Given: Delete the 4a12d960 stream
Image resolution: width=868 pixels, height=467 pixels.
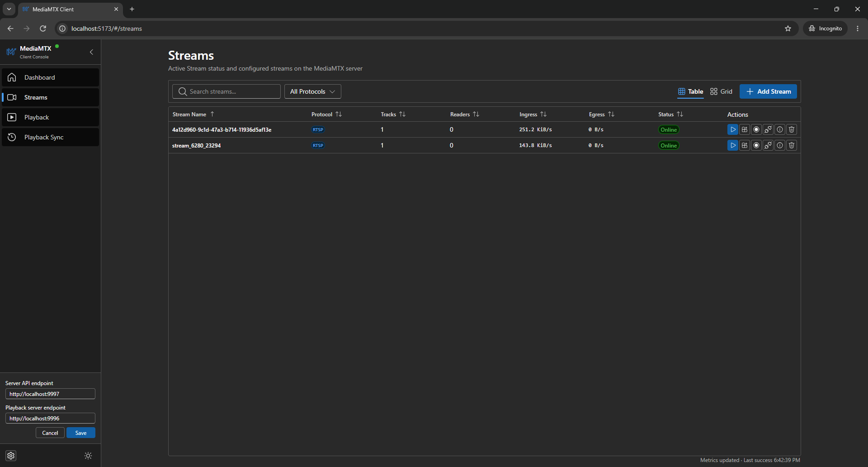Looking at the screenshot, I should tap(792, 129).
